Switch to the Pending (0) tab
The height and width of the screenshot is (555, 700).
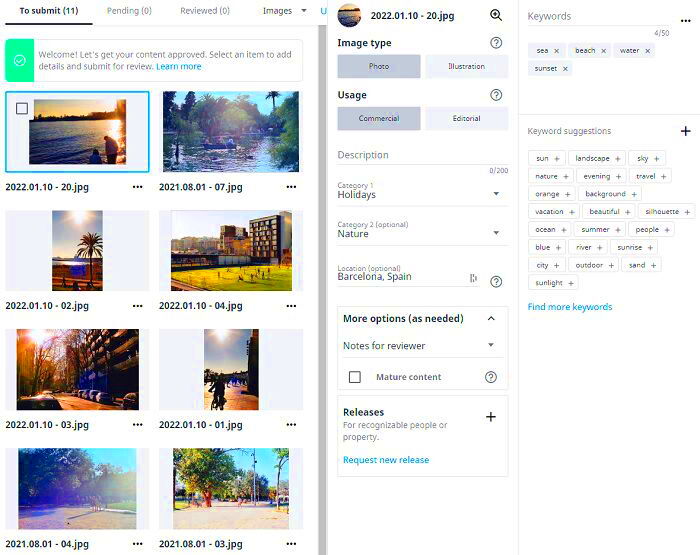click(x=129, y=11)
